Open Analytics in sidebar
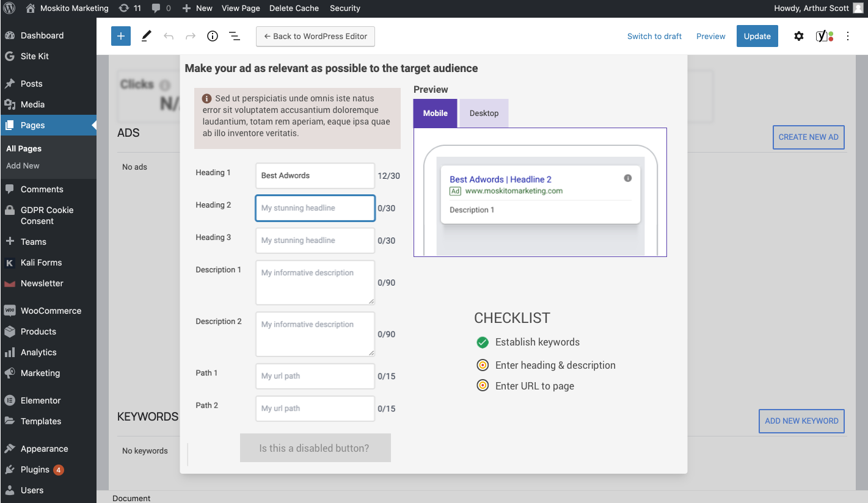This screenshot has width=868, height=503. (x=48, y=352)
